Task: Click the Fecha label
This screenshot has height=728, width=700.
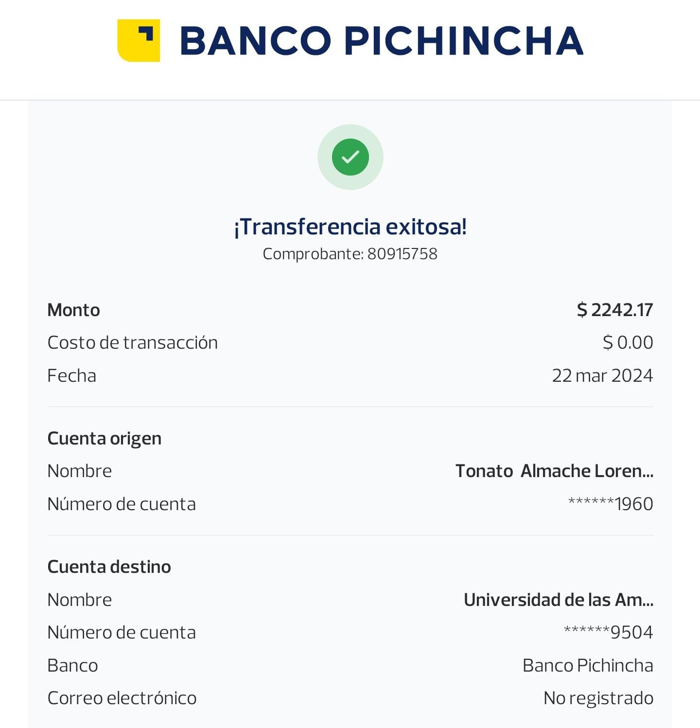Action: pos(71,375)
